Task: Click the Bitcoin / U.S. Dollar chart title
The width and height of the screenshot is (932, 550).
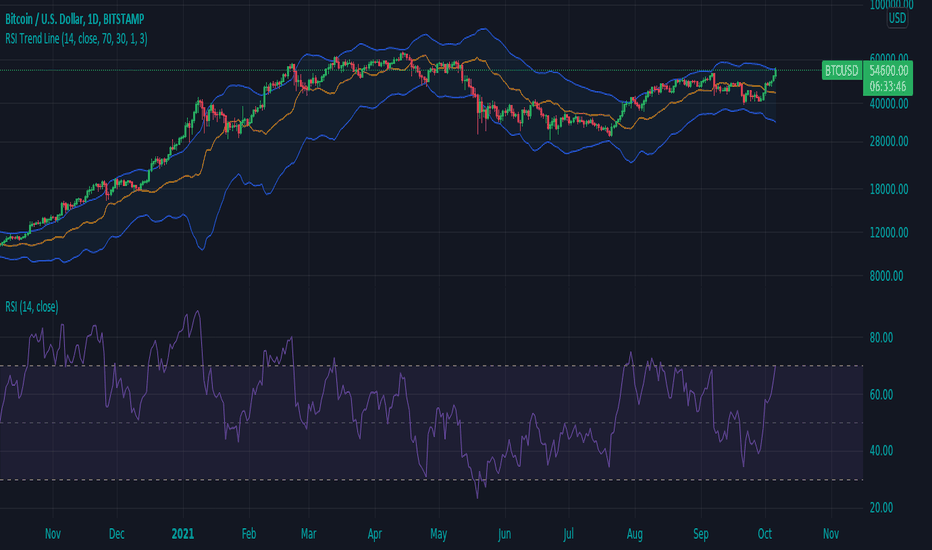Action: [75, 19]
